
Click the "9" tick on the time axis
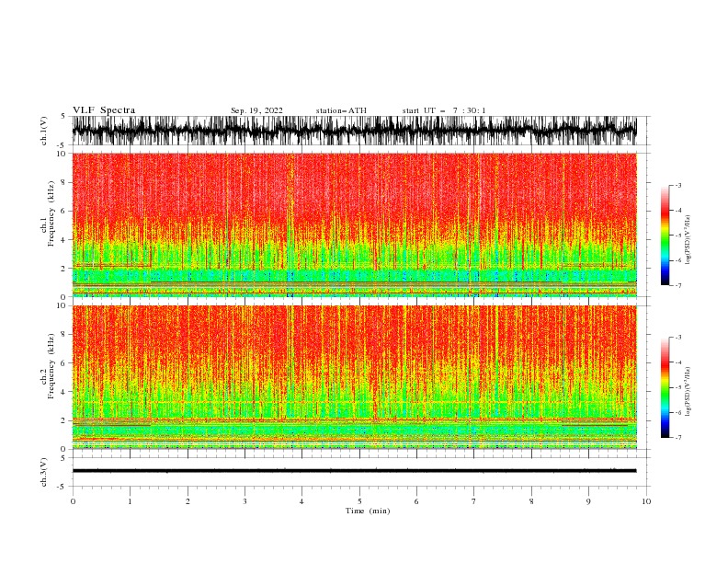pyautogui.click(x=588, y=501)
